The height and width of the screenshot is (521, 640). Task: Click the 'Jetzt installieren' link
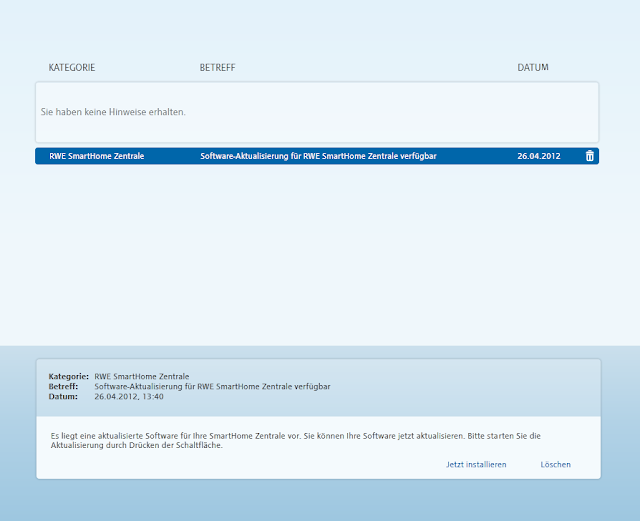pos(476,465)
